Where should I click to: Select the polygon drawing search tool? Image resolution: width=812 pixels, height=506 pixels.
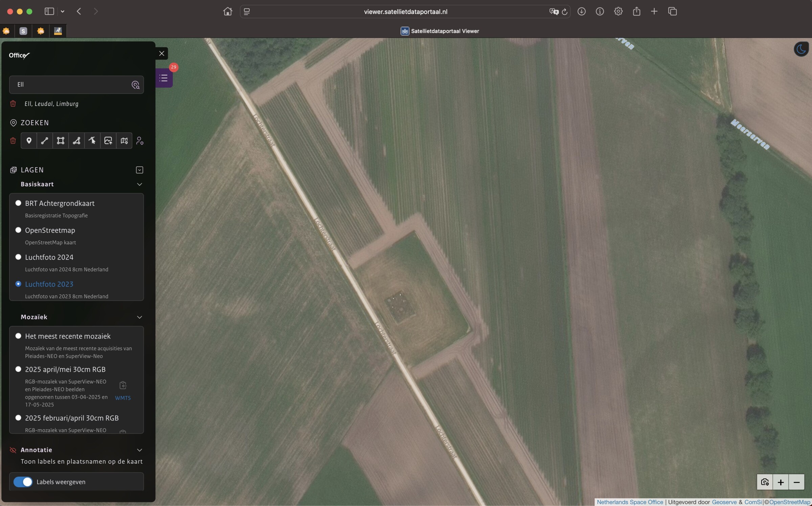point(76,140)
